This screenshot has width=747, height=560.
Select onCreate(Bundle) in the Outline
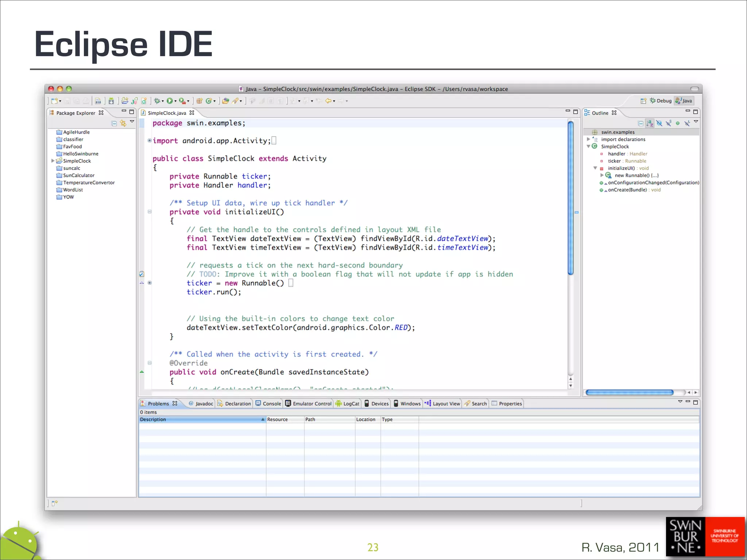[630, 190]
